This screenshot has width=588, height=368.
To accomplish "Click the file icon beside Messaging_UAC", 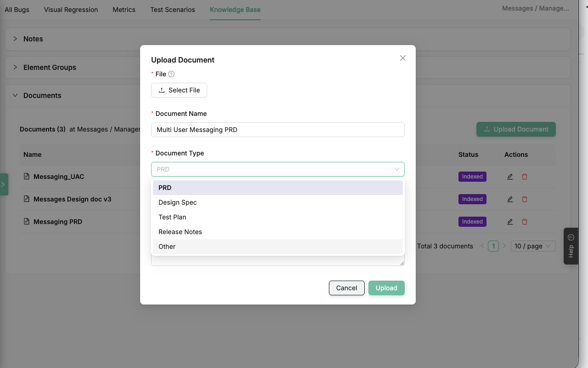I will click(x=27, y=176).
